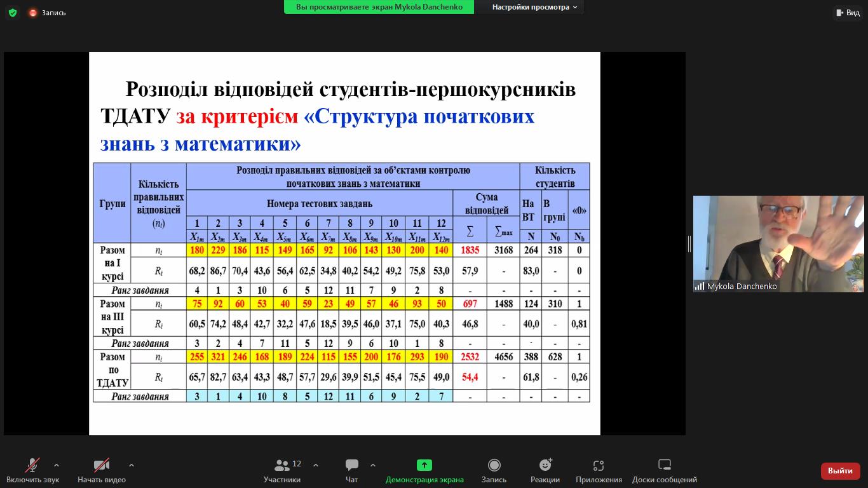The height and width of the screenshot is (488, 868).
Task: Expand video options arrow beside Начать видео
Action: 132,465
